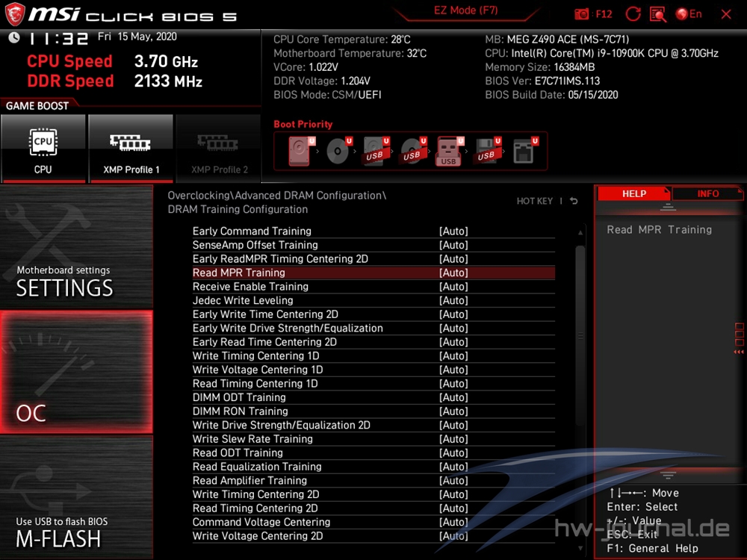Select the Write Timing Centering 2D row

[373, 494]
